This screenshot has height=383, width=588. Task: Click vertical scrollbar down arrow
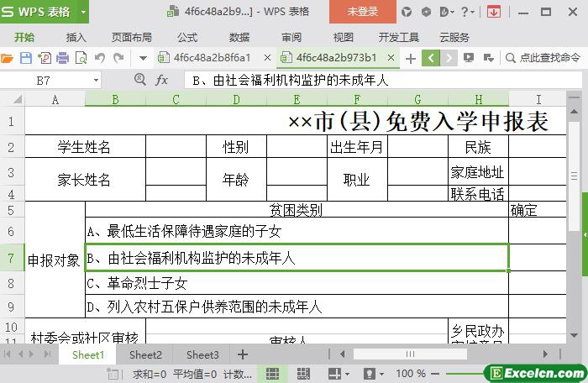pos(574,335)
